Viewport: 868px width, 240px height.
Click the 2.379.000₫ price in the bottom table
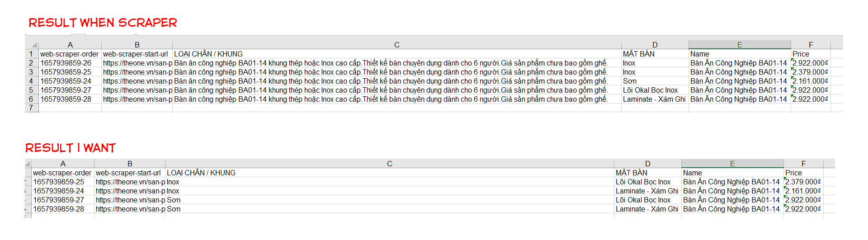[x=803, y=182]
